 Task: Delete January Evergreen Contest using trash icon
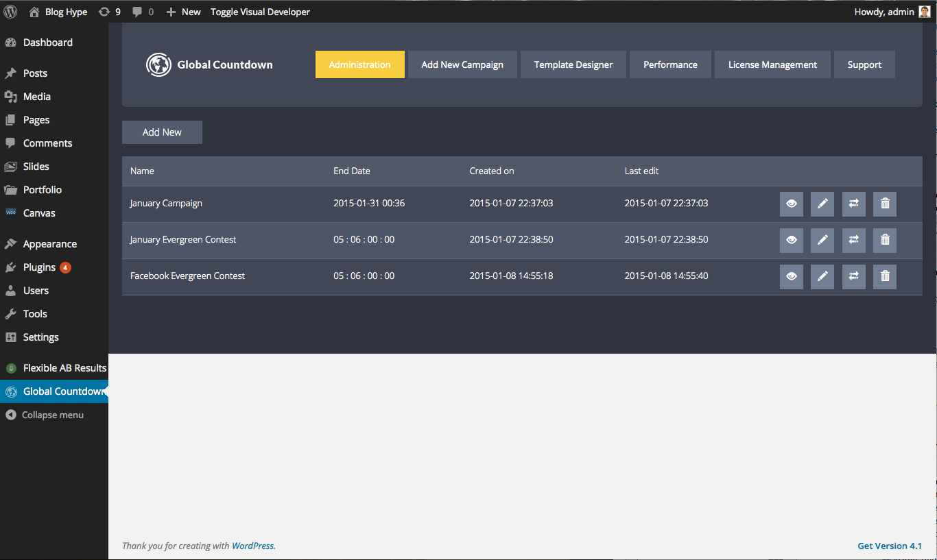[885, 240]
